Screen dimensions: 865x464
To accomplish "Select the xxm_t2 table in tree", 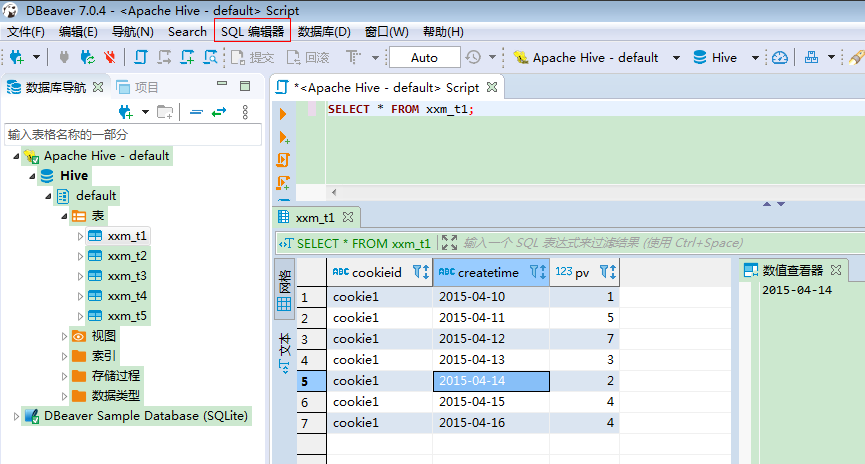I will pyautogui.click(x=127, y=256).
